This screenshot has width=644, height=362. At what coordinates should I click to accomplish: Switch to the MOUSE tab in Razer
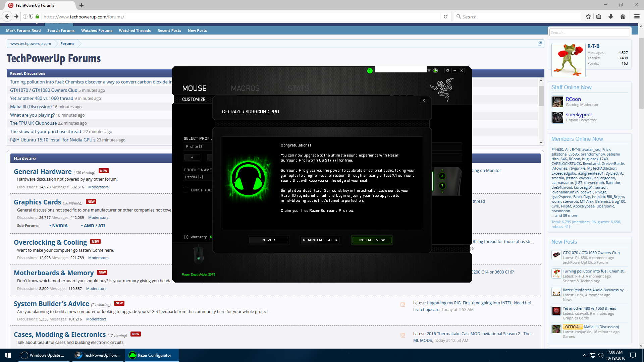coord(194,88)
